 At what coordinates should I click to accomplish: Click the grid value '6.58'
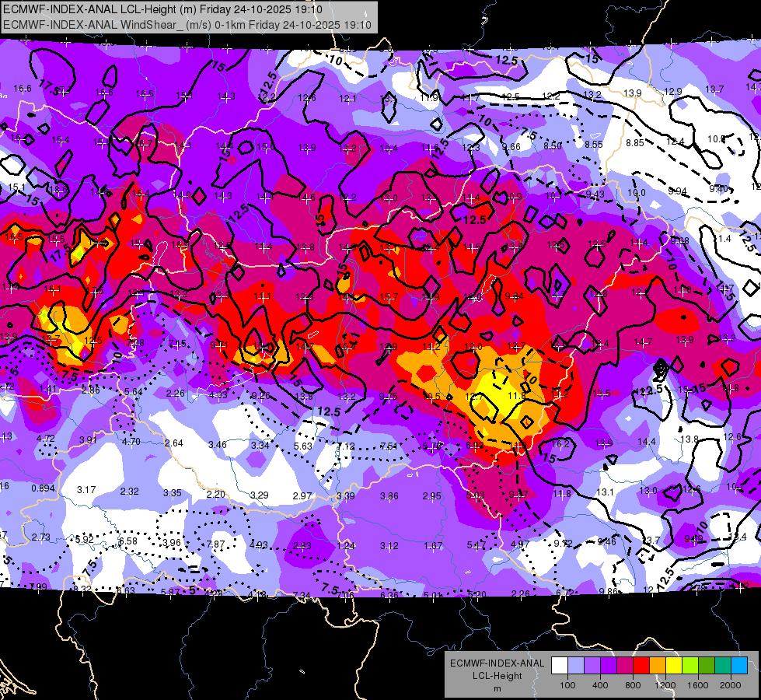[128, 541]
